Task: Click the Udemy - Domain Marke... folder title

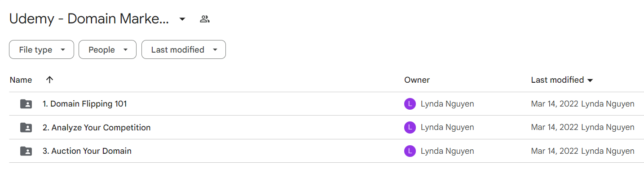Action: pos(89,19)
